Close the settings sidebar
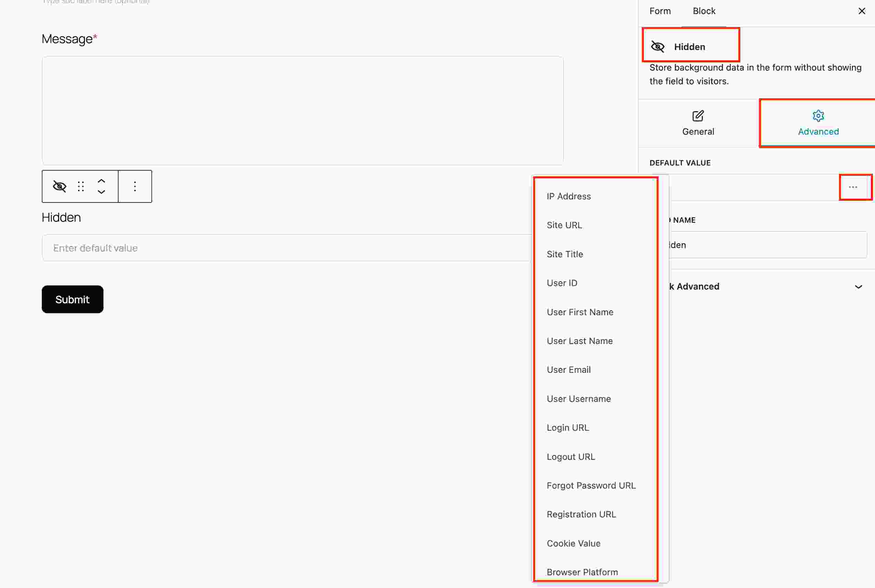Viewport: 875px width, 588px height. [x=862, y=11]
